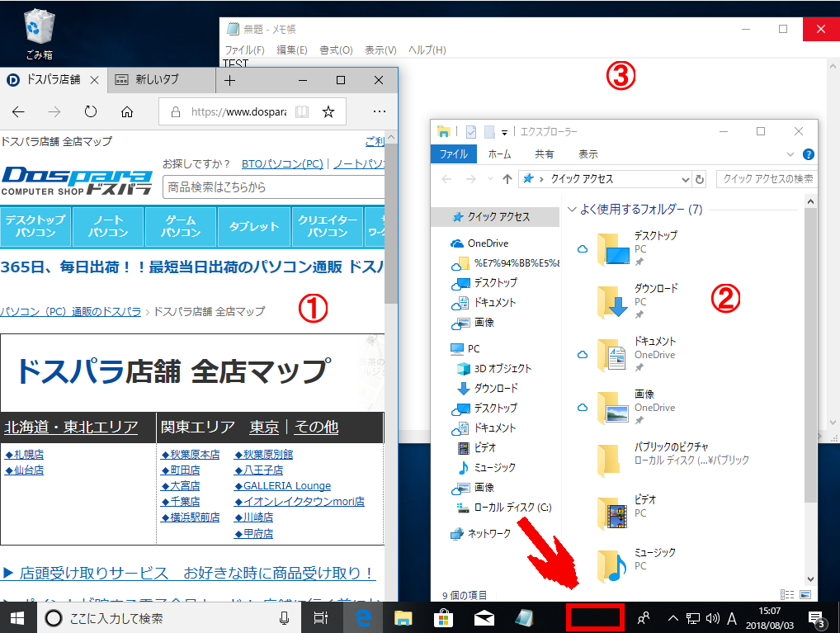This screenshot has width=840, height=633.
Task: Open 秋葉原本店 store link
Action: (x=191, y=455)
